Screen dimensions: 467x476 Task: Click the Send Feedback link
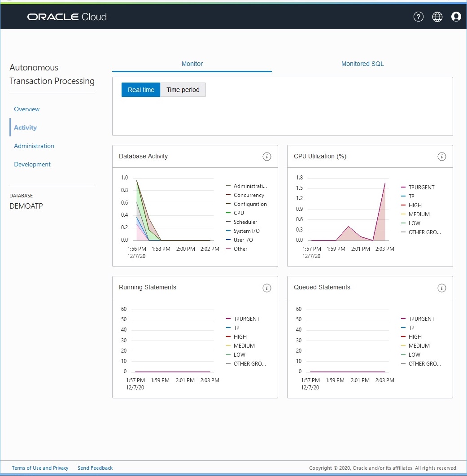[95, 468]
